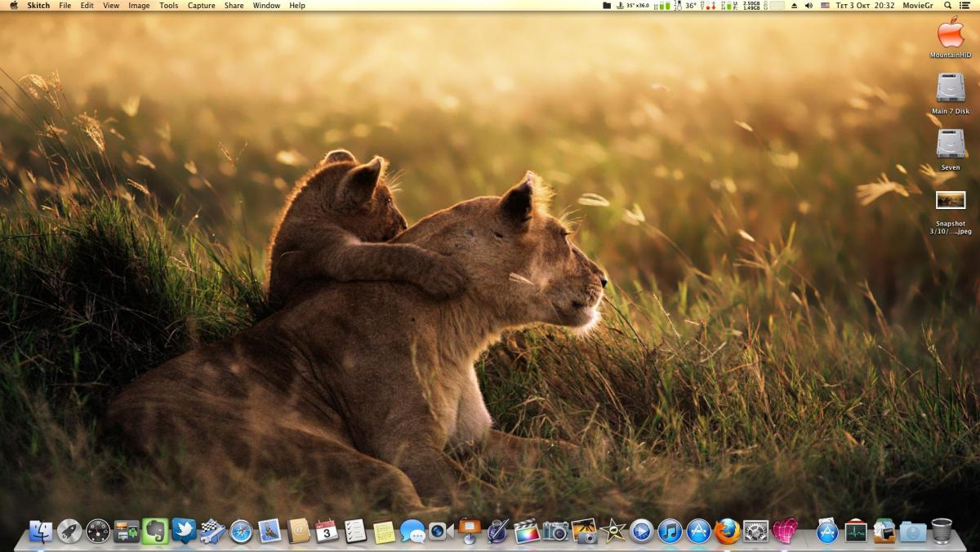
Task: Launch Messages speech bubble icon
Action: click(x=412, y=532)
